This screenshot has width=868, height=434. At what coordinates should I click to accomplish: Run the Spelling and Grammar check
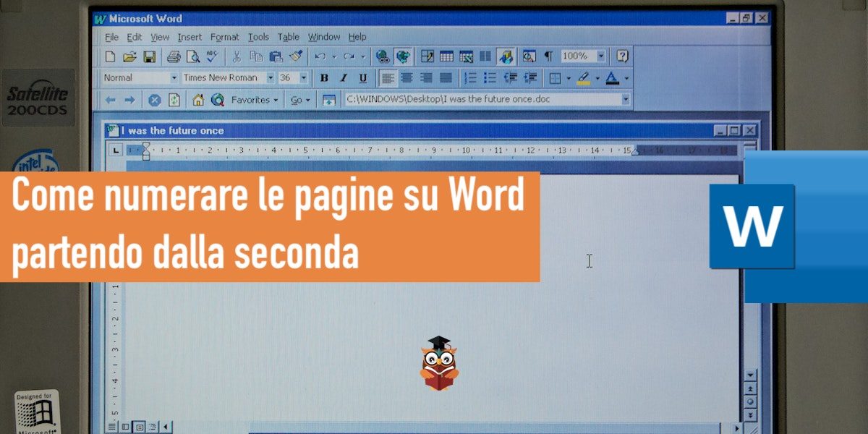213,56
